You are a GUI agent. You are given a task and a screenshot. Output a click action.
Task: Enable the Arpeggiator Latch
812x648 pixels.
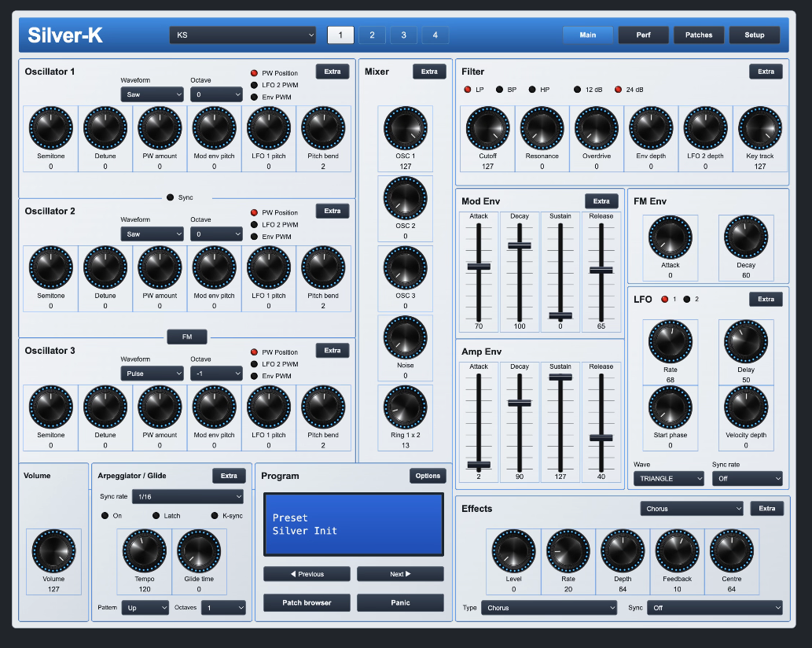[156, 515]
